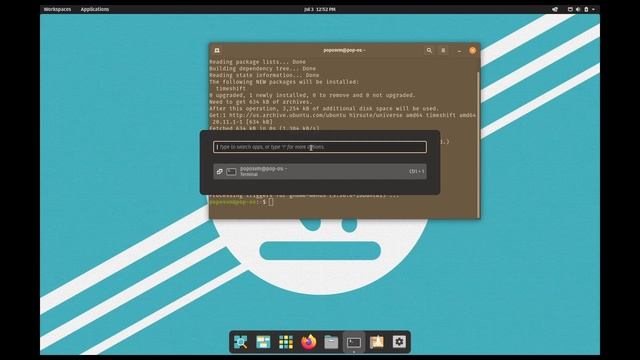640x360 pixels.
Task: Close the terminal window with orange button
Action: (x=473, y=50)
